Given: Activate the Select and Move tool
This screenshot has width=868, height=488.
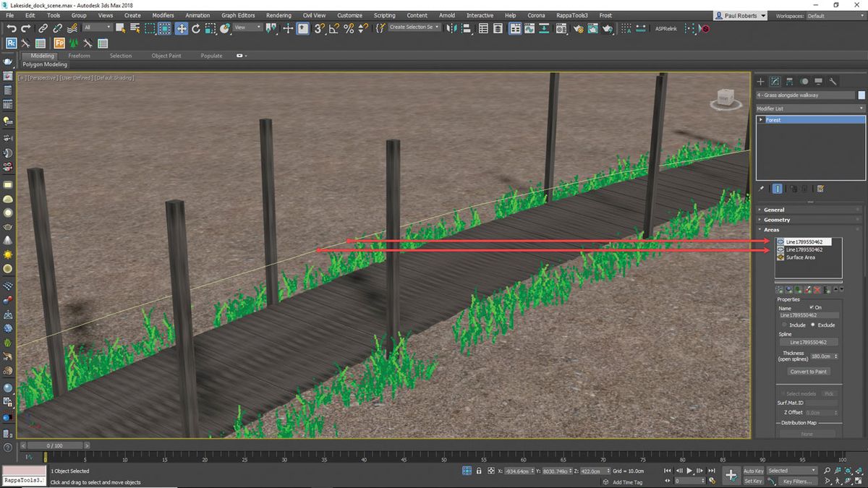Looking at the screenshot, I should click(180, 28).
